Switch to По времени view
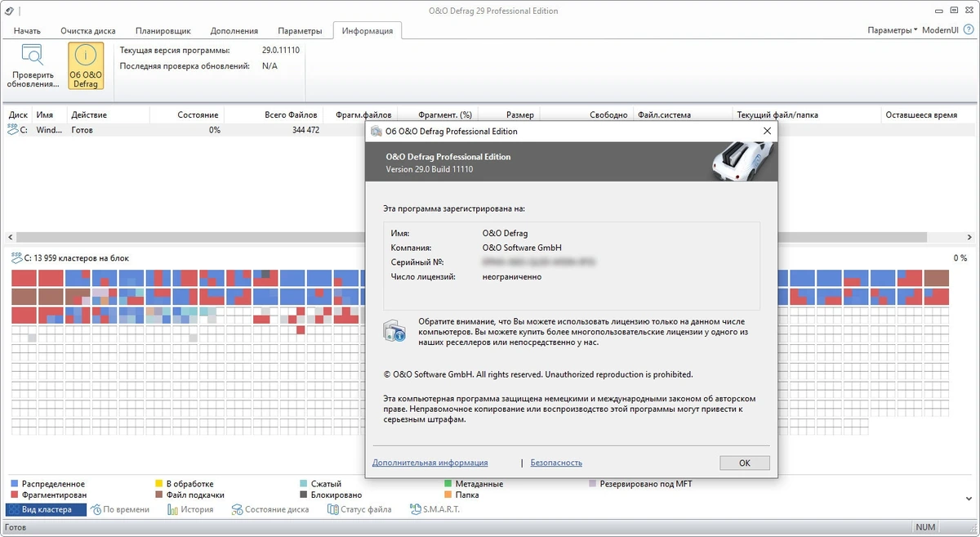 [120, 509]
